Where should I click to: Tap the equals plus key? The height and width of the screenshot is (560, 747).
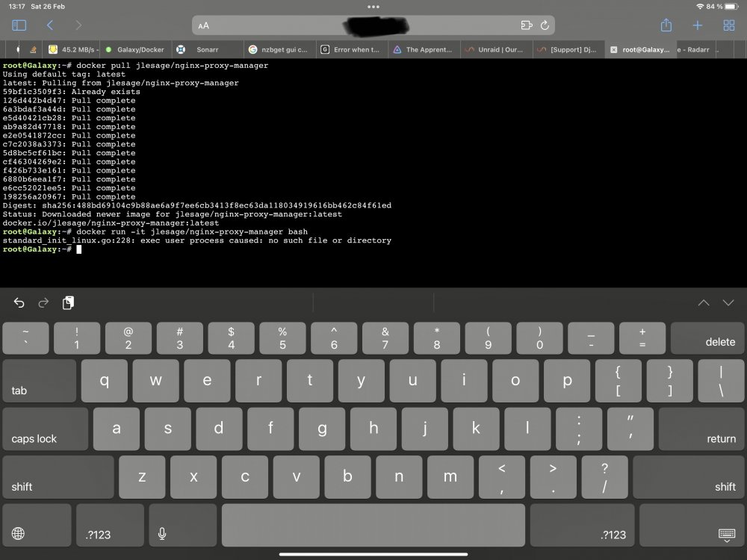pos(642,338)
